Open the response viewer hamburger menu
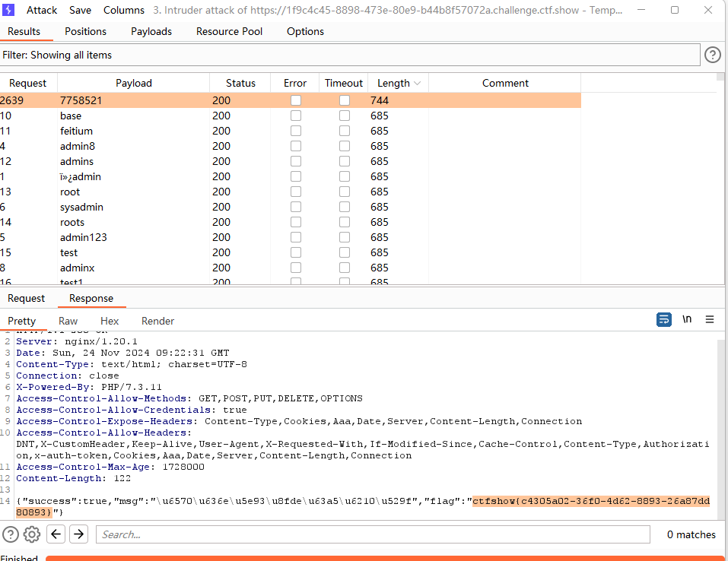 point(710,319)
